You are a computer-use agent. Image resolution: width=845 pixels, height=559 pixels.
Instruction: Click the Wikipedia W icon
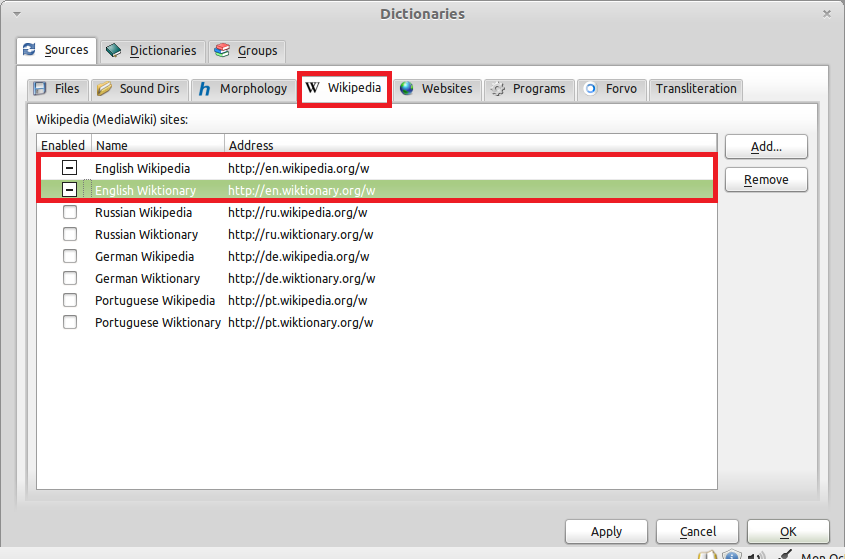pyautogui.click(x=313, y=87)
